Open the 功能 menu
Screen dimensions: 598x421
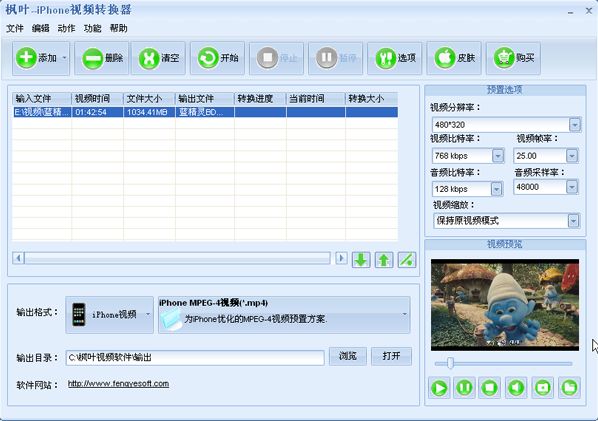[93, 28]
